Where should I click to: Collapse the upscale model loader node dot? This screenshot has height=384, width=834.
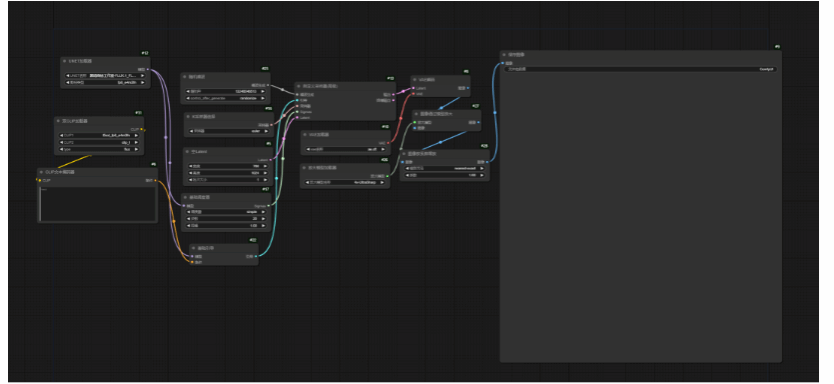click(x=305, y=168)
